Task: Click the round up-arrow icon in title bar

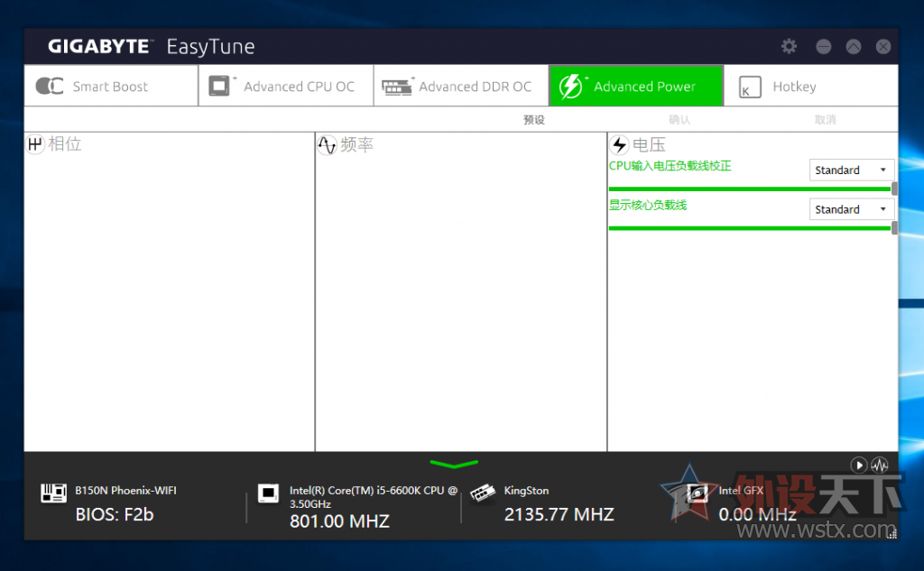Action: 854,47
